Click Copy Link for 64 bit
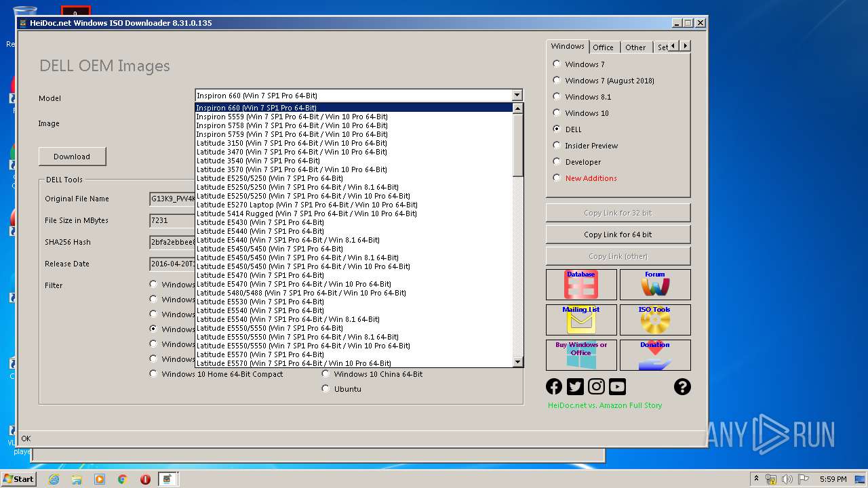Image resolution: width=868 pixels, height=488 pixels. pyautogui.click(x=618, y=235)
